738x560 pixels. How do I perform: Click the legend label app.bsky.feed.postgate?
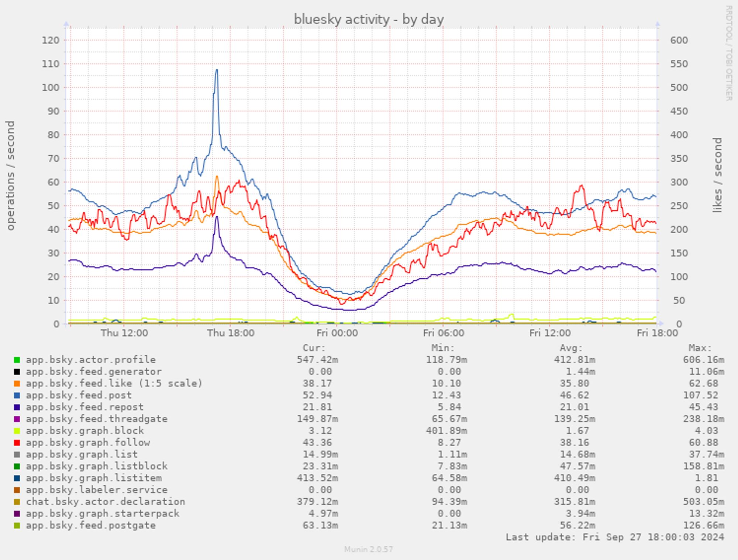pos(91,525)
